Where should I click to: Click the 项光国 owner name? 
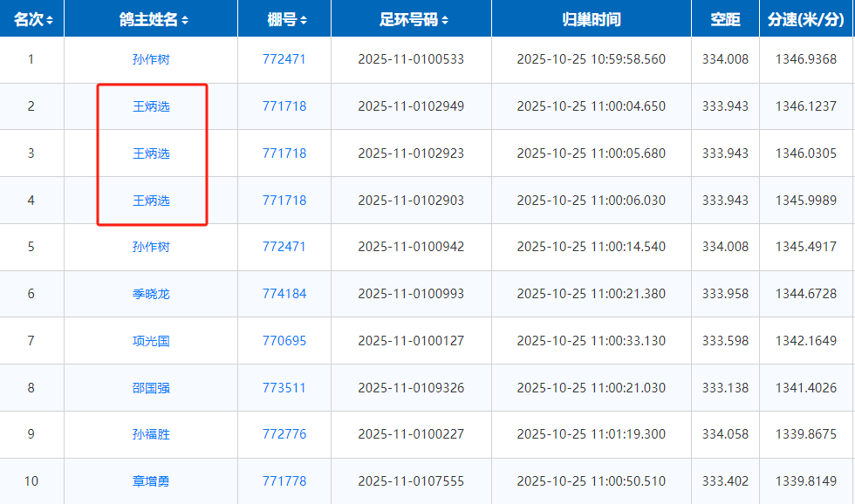coord(151,341)
